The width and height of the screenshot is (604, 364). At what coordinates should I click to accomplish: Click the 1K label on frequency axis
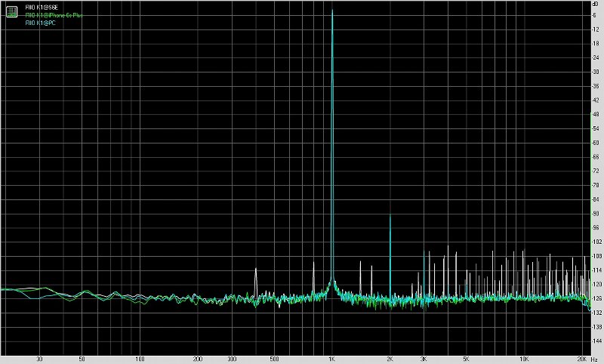click(332, 359)
